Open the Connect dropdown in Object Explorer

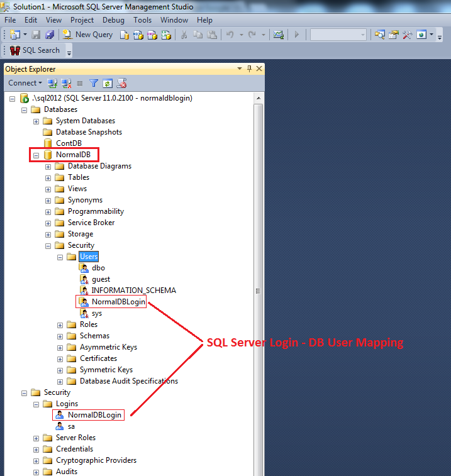click(x=25, y=83)
